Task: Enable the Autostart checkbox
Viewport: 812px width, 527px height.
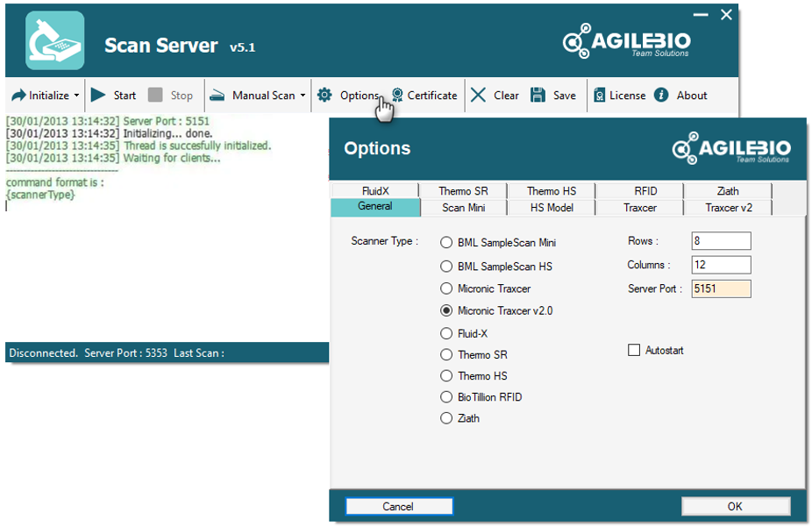Action: (634, 351)
